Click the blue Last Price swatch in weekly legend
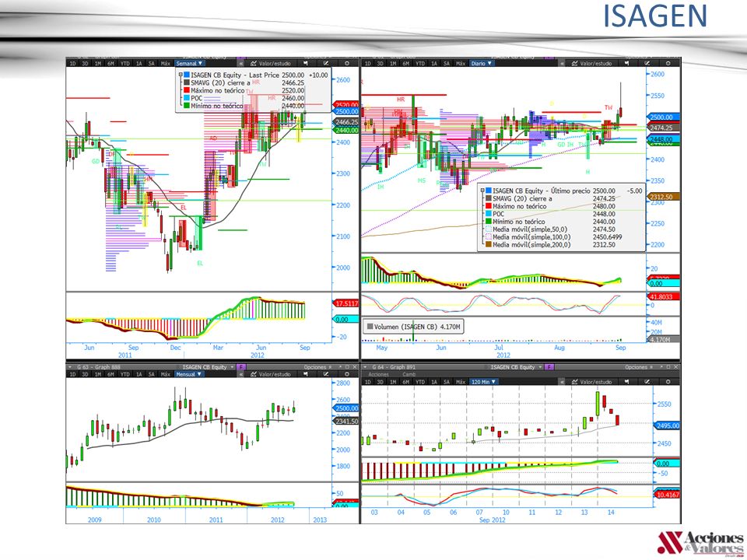 coord(187,75)
